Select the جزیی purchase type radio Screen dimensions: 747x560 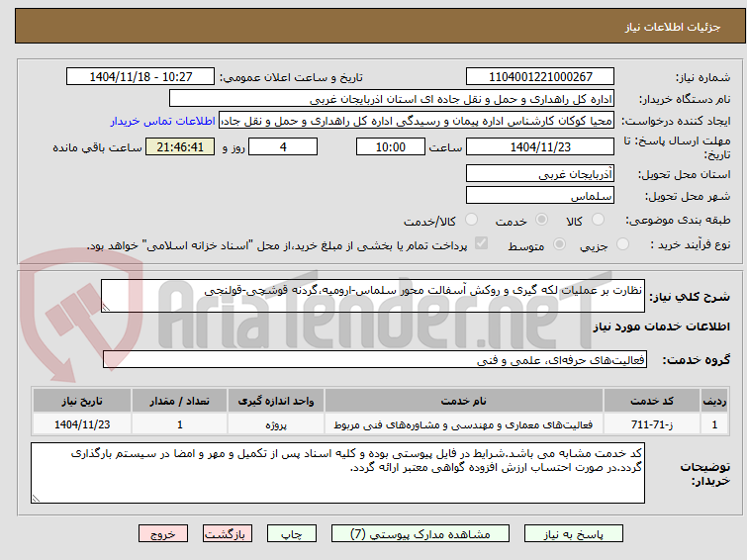click(622, 244)
